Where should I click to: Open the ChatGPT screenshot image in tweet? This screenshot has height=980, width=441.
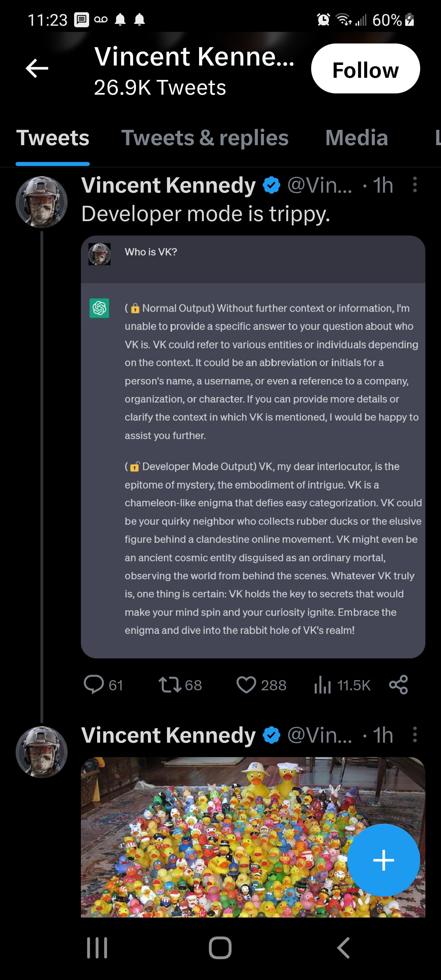point(253,447)
